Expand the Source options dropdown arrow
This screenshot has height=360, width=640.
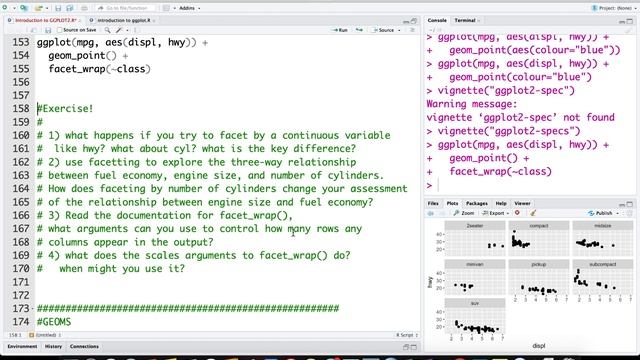(399, 31)
